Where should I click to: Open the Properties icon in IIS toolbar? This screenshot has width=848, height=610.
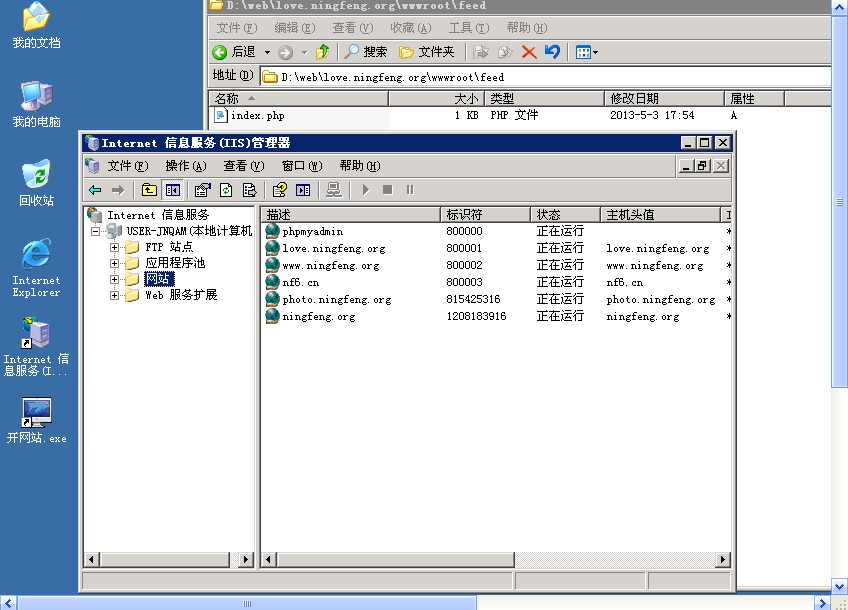coord(202,190)
